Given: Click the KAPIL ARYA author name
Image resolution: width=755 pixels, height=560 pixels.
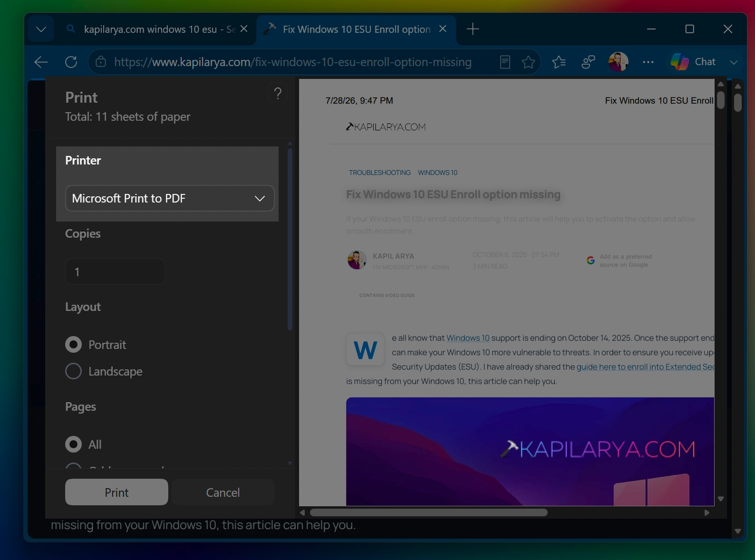Looking at the screenshot, I should pos(393,256).
